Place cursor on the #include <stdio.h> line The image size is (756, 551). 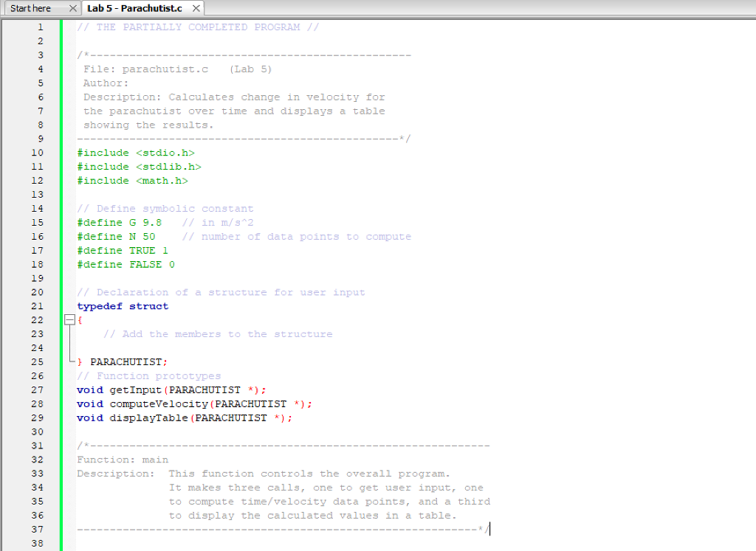135,152
